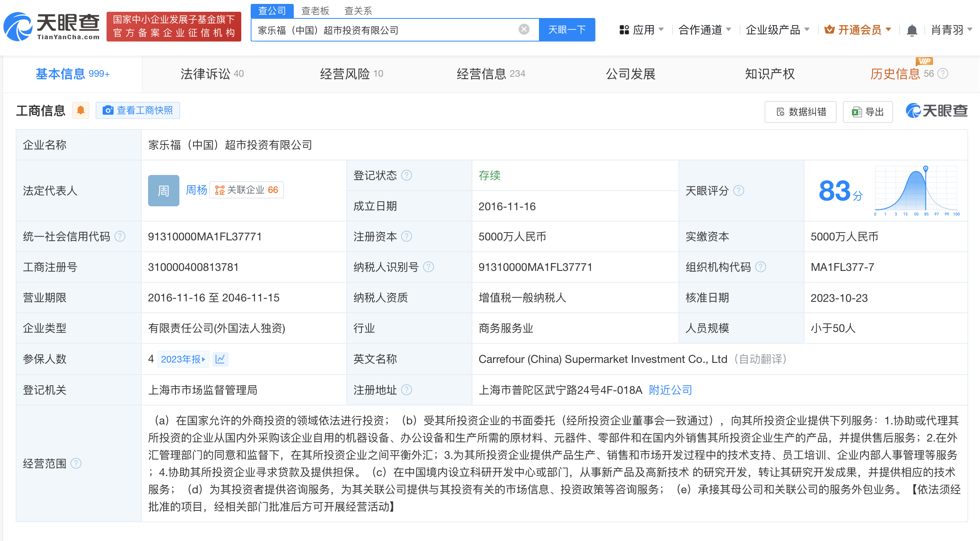
Task: Click help icon next to 经营范围
Action: (76, 463)
